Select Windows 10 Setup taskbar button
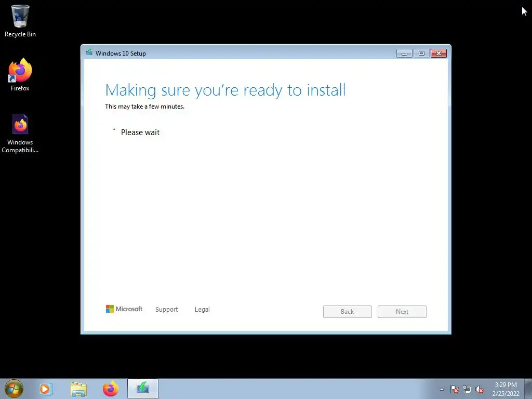 pos(143,389)
